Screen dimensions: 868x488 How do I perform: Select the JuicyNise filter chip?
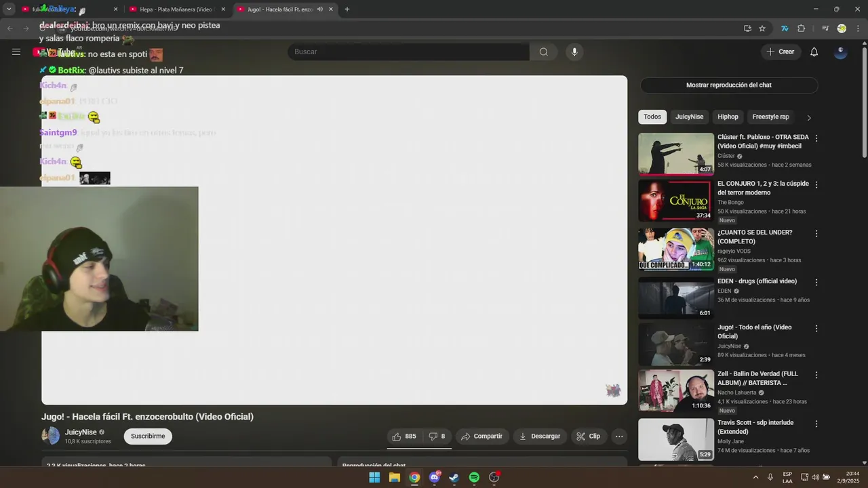(x=689, y=117)
